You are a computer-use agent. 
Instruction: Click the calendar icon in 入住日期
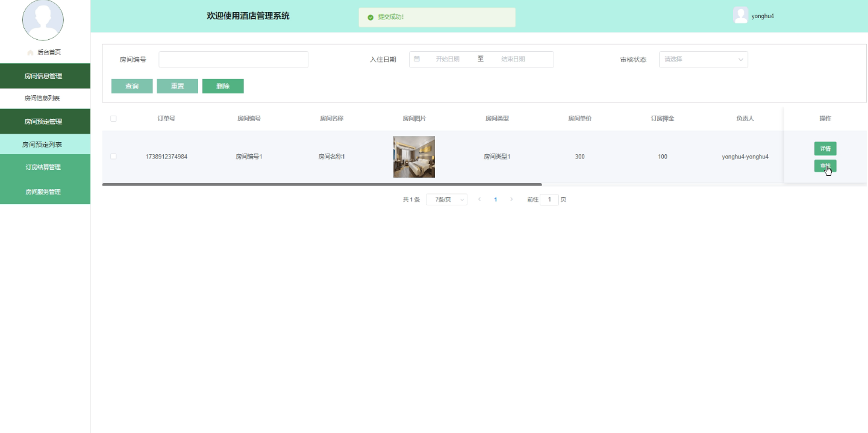click(x=417, y=59)
